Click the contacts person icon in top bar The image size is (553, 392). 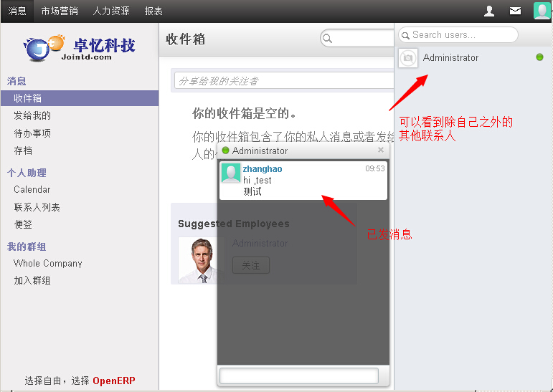coord(489,11)
